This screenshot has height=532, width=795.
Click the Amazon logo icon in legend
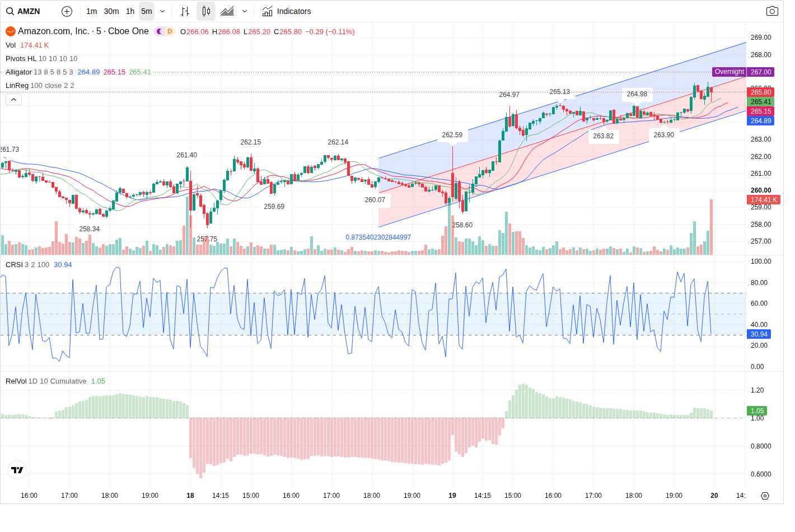coord(10,31)
